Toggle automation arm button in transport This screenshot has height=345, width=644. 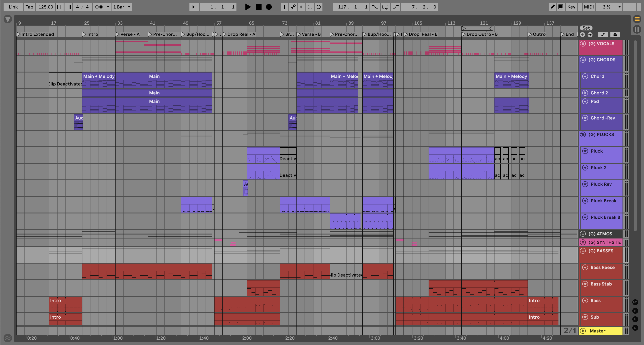pyautogui.click(x=293, y=7)
